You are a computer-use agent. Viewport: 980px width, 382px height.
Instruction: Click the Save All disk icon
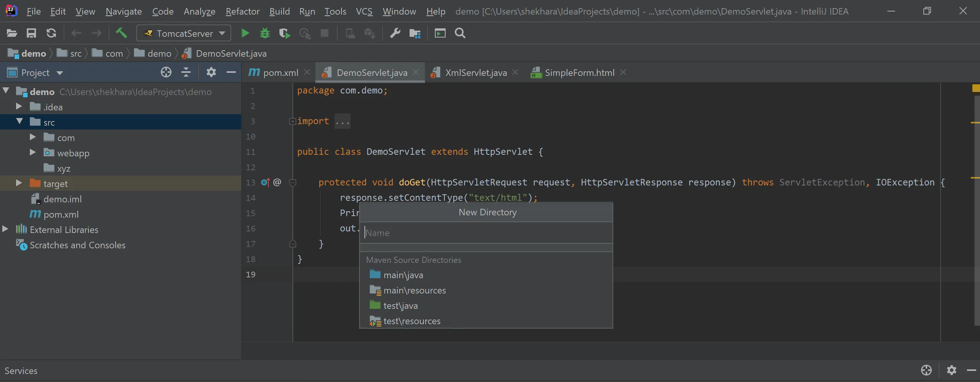coord(31,33)
